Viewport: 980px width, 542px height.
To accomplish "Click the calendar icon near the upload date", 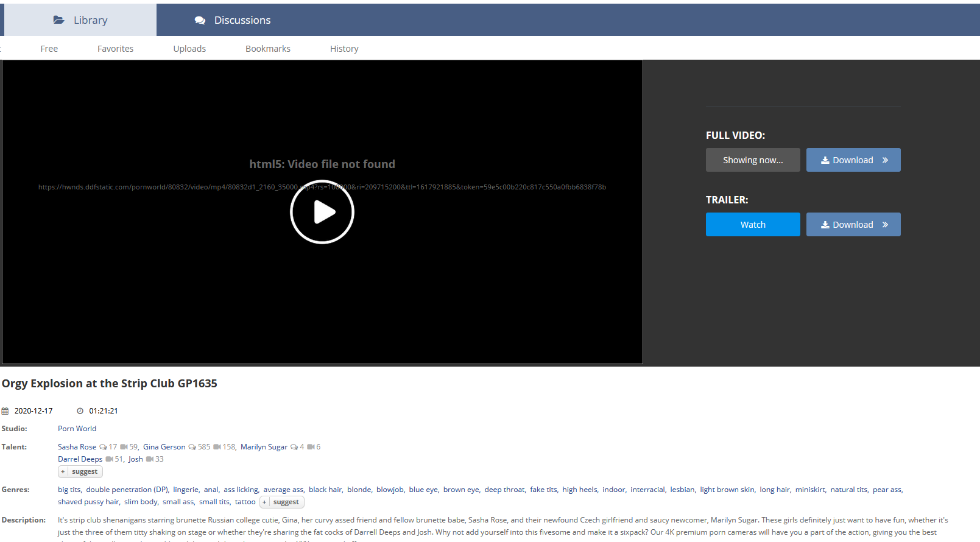I will (x=5, y=411).
